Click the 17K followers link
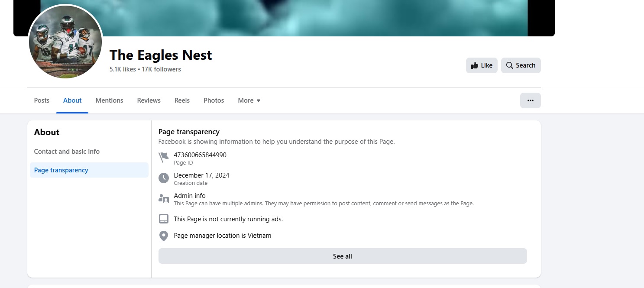The width and height of the screenshot is (644, 288). pyautogui.click(x=162, y=69)
